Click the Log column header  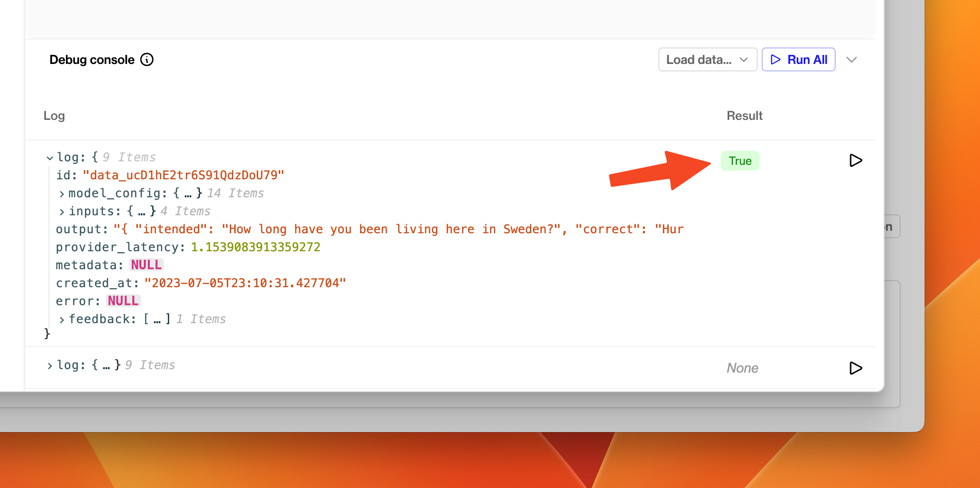click(x=54, y=115)
